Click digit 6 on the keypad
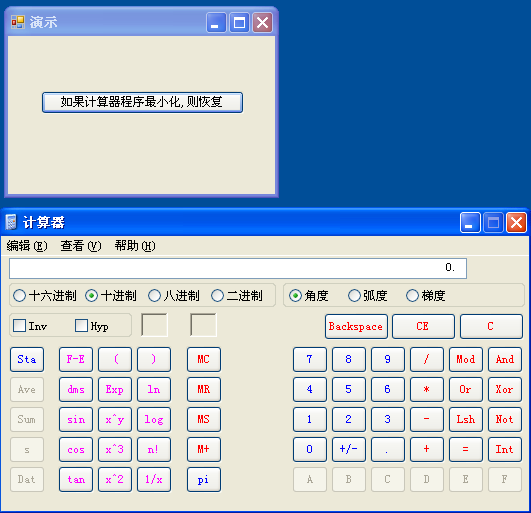 (387, 389)
